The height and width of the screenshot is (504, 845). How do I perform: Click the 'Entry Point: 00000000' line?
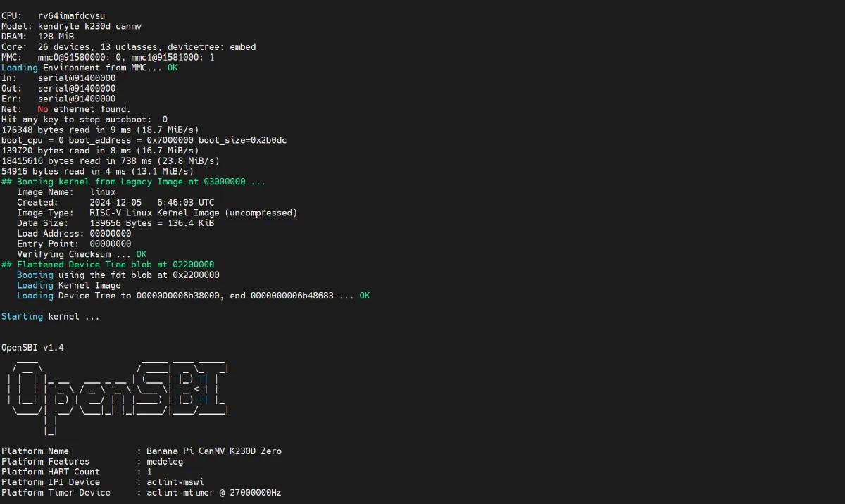pos(74,244)
